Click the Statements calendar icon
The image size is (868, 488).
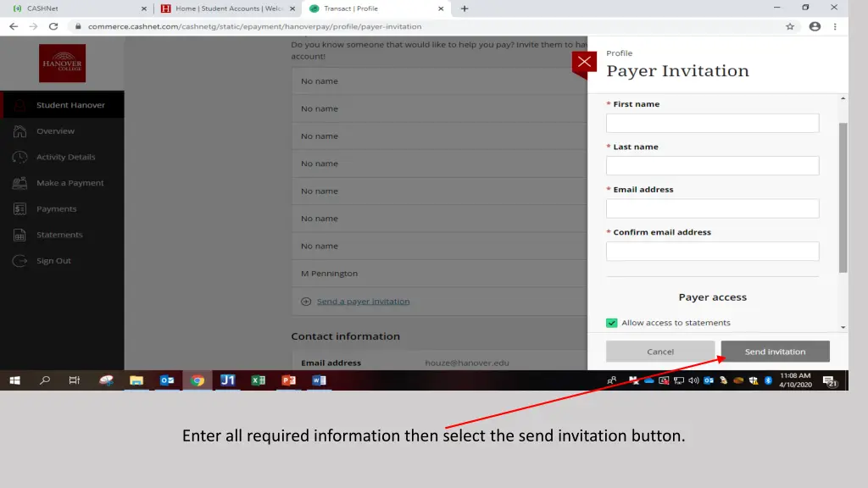[x=20, y=236]
